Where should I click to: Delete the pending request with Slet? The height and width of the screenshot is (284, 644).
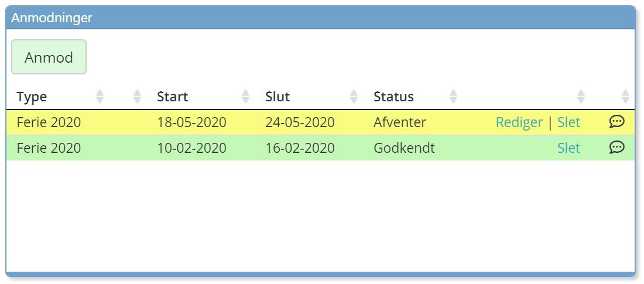coord(568,122)
